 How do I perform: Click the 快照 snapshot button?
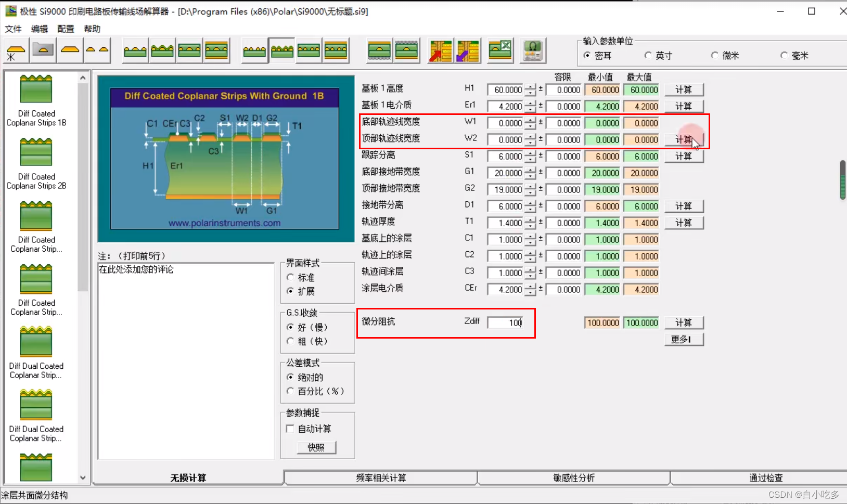316,447
